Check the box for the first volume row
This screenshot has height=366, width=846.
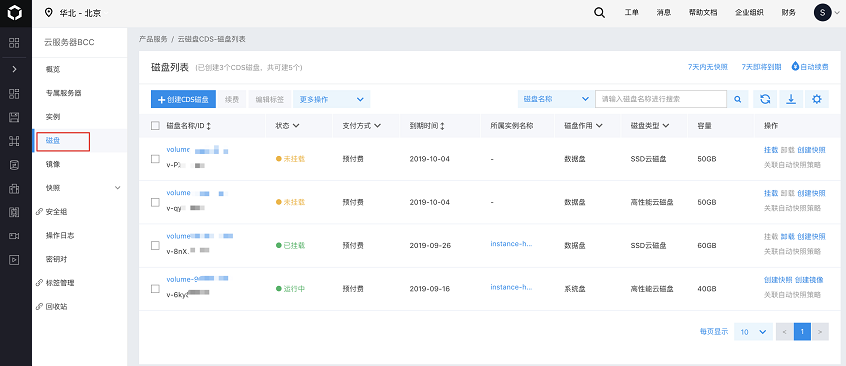[x=155, y=159]
